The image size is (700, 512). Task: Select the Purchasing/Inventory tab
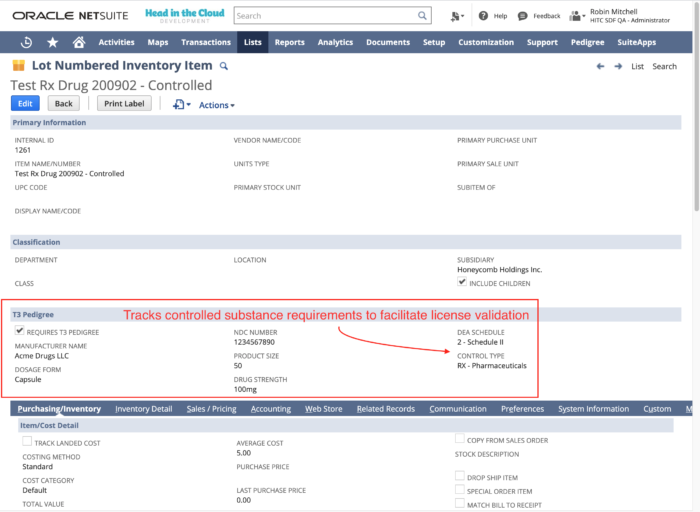click(x=59, y=409)
